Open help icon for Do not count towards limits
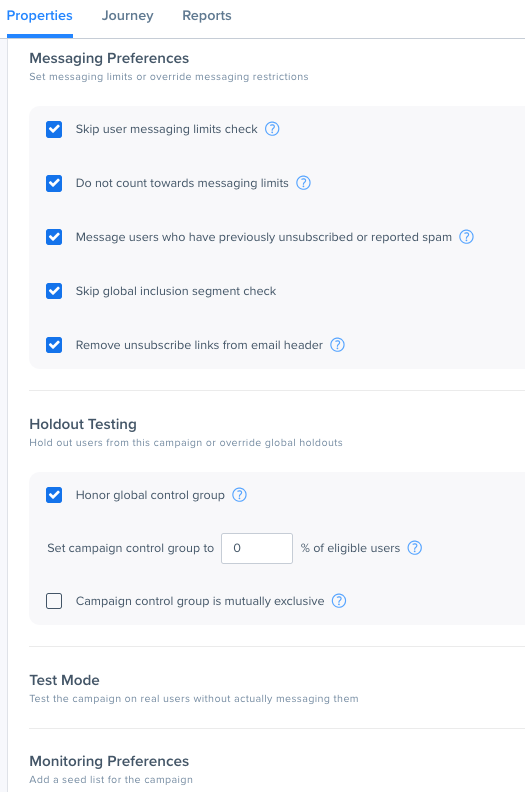 click(303, 183)
